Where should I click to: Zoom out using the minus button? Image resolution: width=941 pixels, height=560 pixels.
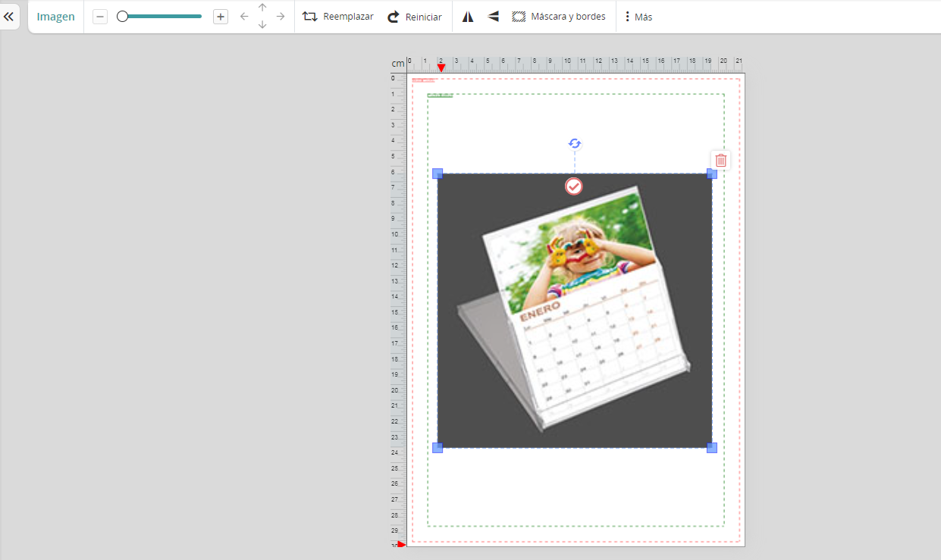coord(99,15)
